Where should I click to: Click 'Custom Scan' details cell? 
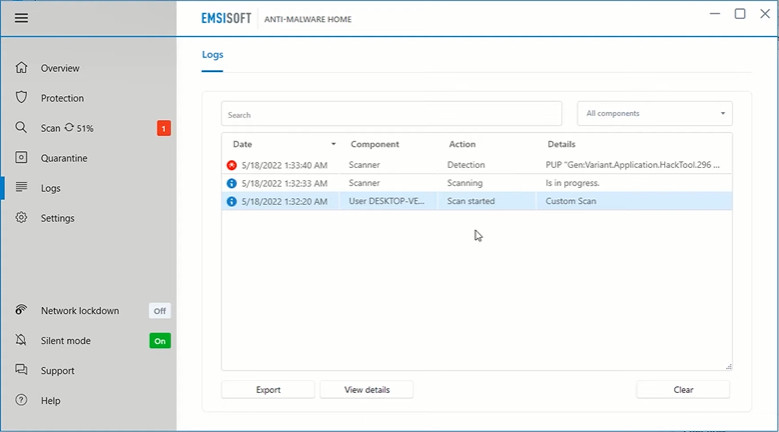click(571, 202)
